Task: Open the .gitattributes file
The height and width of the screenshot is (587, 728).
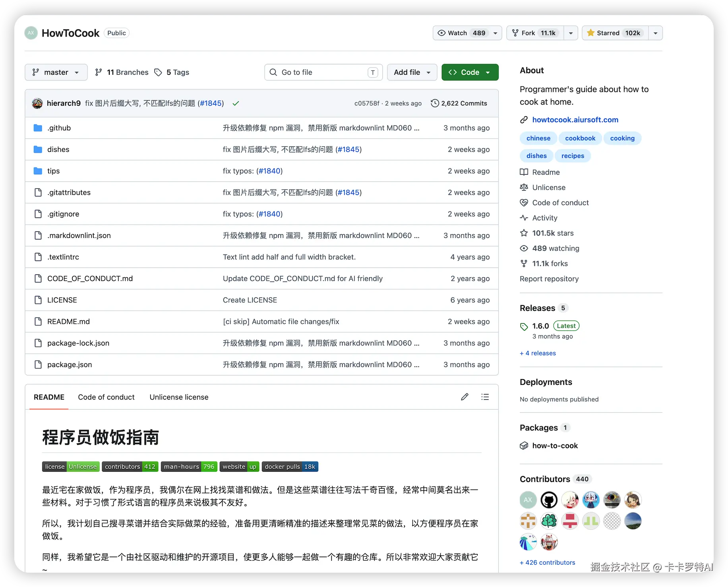Action: [69, 192]
